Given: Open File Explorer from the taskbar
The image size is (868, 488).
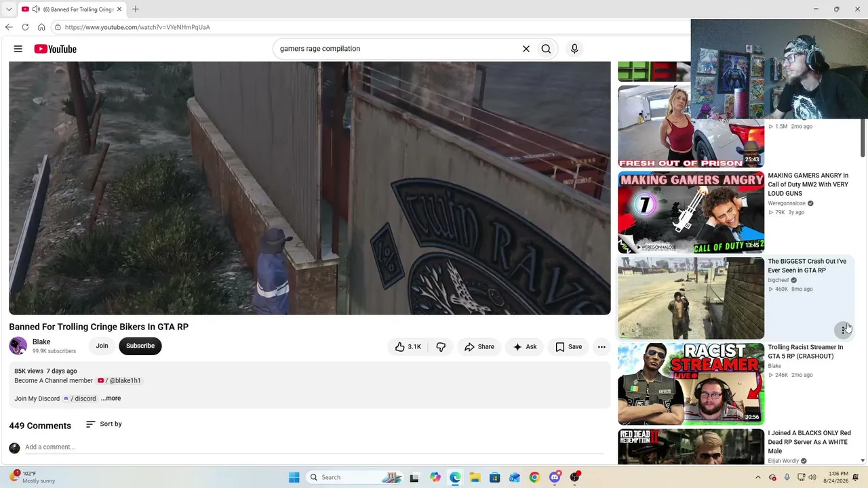Looking at the screenshot, I should tap(475, 477).
